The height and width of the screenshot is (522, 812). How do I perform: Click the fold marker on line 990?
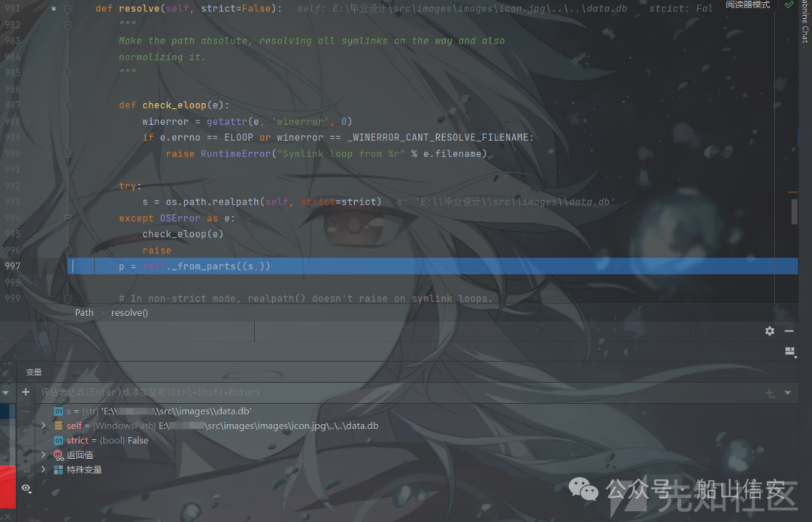point(68,153)
